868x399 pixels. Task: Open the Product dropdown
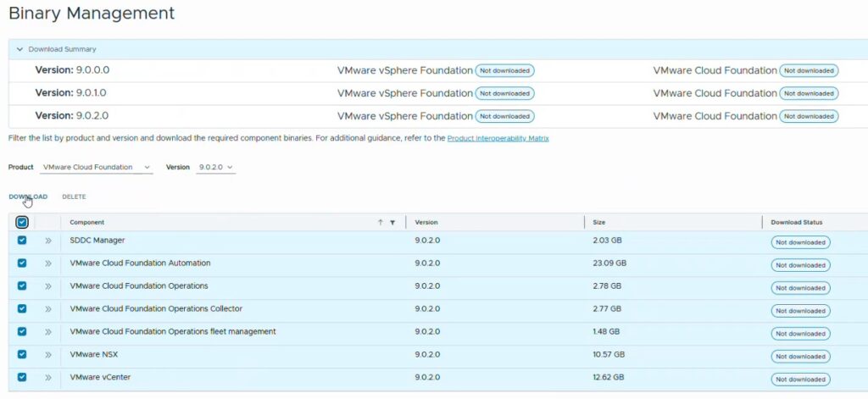coord(97,168)
